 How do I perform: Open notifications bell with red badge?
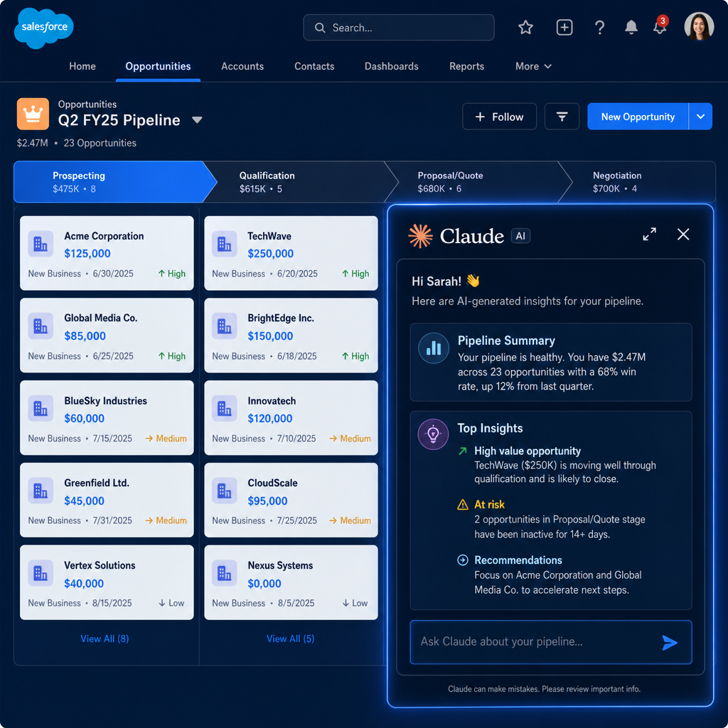point(660,26)
